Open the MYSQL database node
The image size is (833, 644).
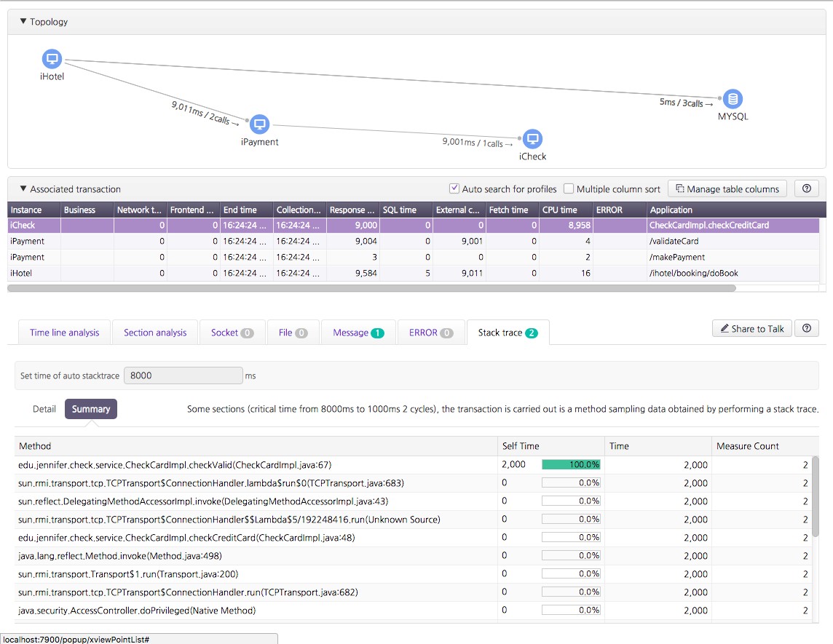tap(733, 99)
